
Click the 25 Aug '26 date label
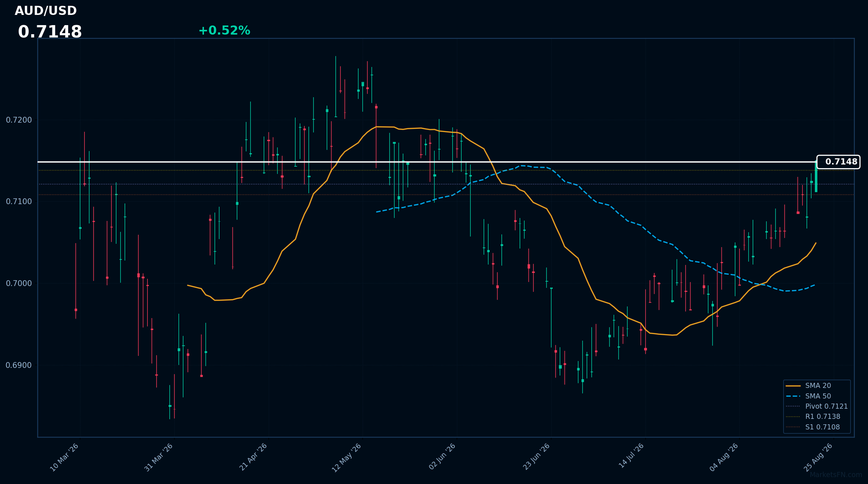818,457
